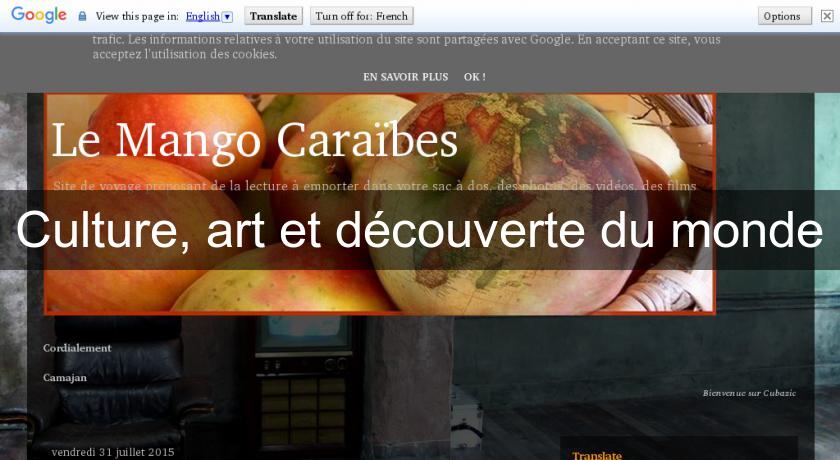Click the lock icon beside Google logo
This screenshot has height=460, width=840.
[83, 16]
